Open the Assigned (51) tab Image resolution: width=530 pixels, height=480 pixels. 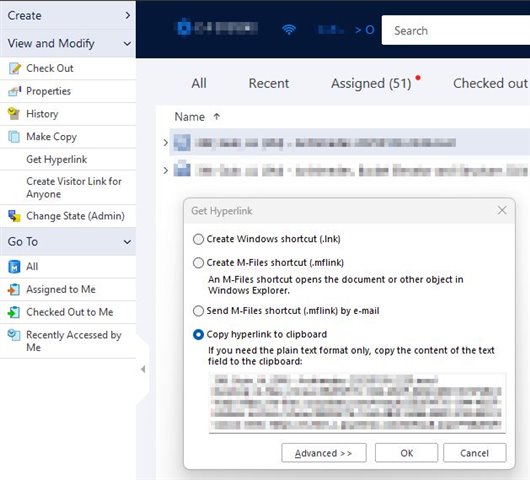tap(371, 83)
